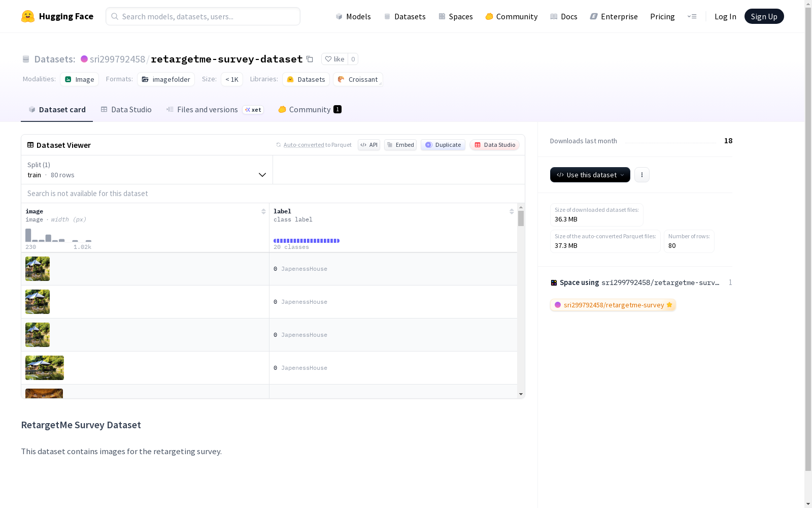Click the sri299792458 user avatar
The height and width of the screenshot is (508, 812).
[84, 59]
